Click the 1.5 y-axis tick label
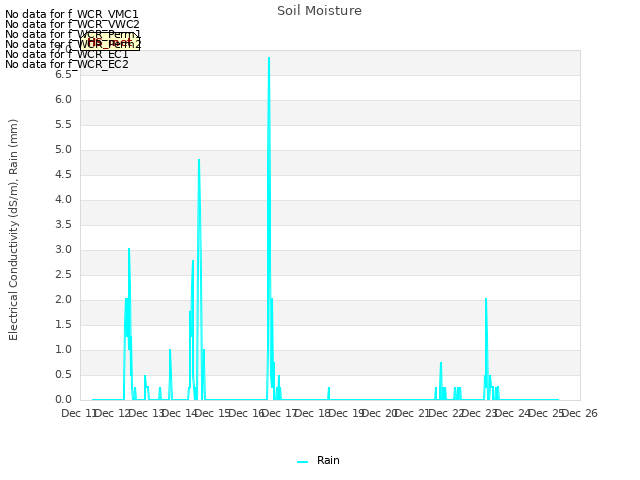This screenshot has width=640, height=480. coord(63,324)
